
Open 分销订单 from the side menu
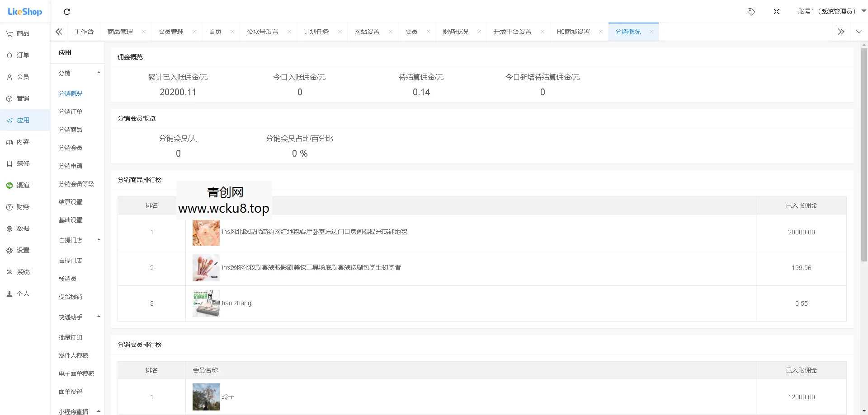(70, 112)
